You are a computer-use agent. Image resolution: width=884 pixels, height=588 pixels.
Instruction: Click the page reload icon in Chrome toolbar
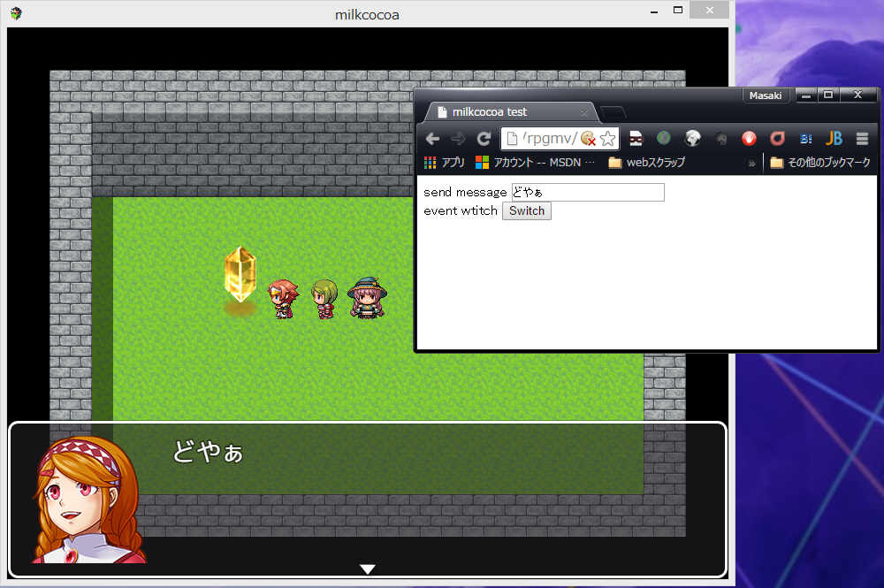pyautogui.click(x=484, y=138)
